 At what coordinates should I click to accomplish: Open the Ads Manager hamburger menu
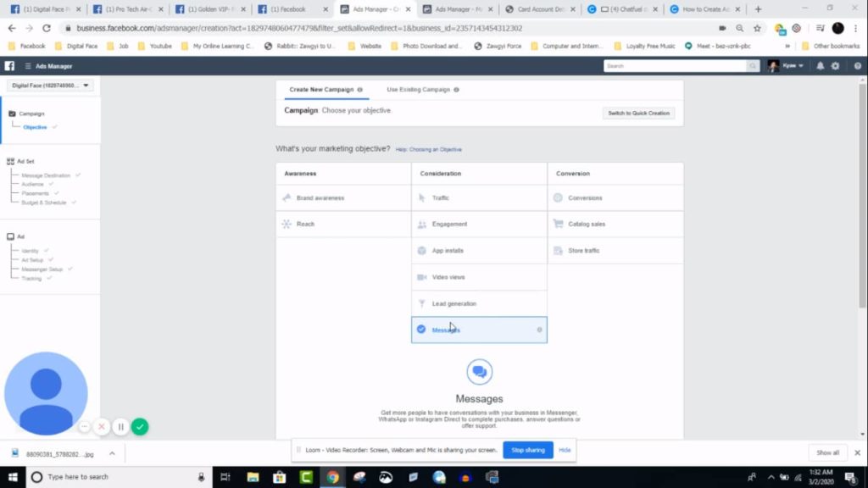(28, 66)
